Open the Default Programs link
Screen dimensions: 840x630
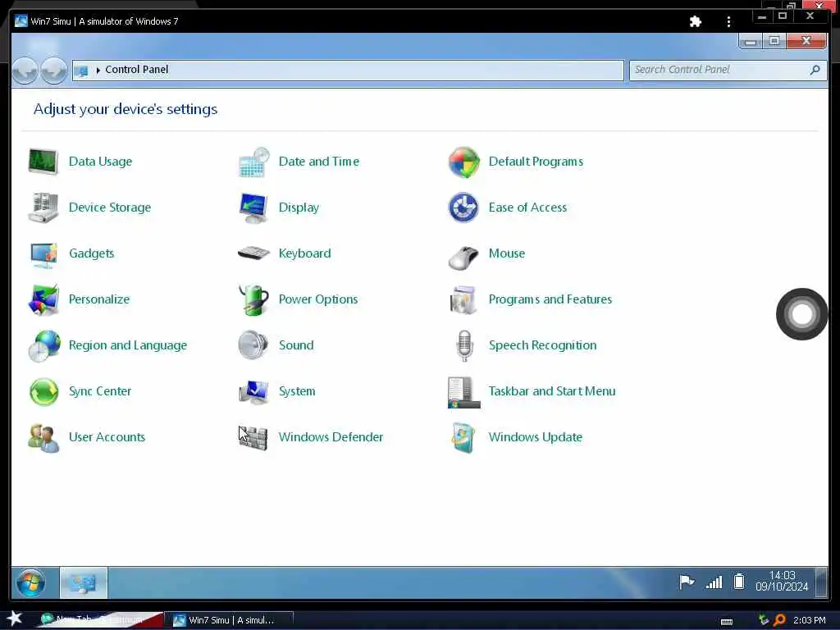coord(536,162)
